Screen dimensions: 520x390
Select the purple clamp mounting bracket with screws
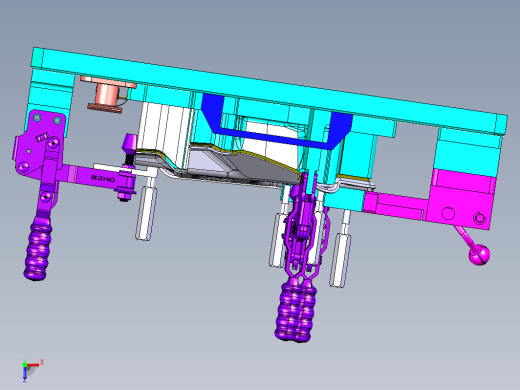[x=38, y=142]
